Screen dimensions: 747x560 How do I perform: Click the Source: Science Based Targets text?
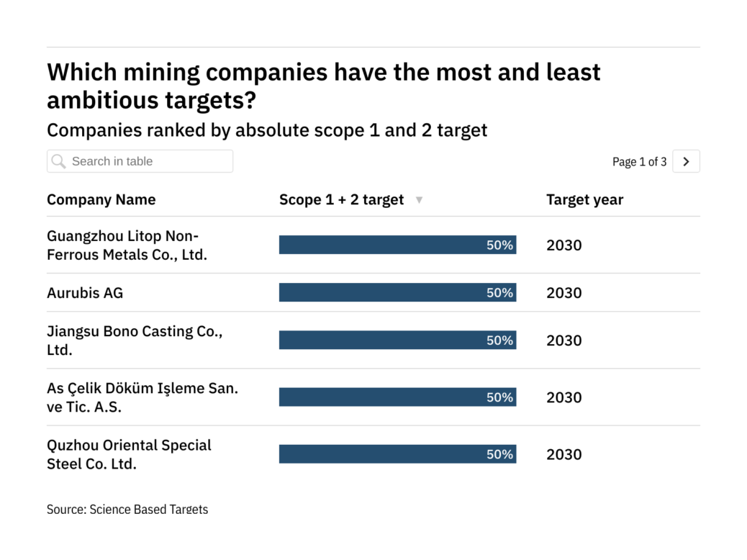click(x=127, y=510)
